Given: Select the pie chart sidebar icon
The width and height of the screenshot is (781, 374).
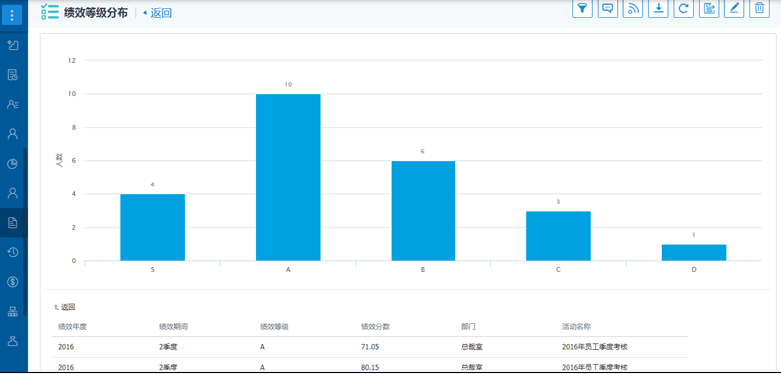Looking at the screenshot, I should [13, 164].
